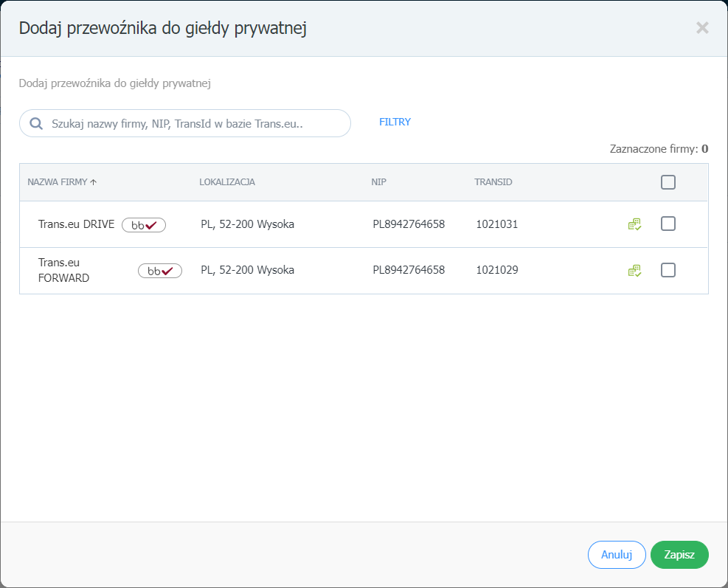Click the Zaznaczone firmy counter text
728x588 pixels.
coord(659,149)
